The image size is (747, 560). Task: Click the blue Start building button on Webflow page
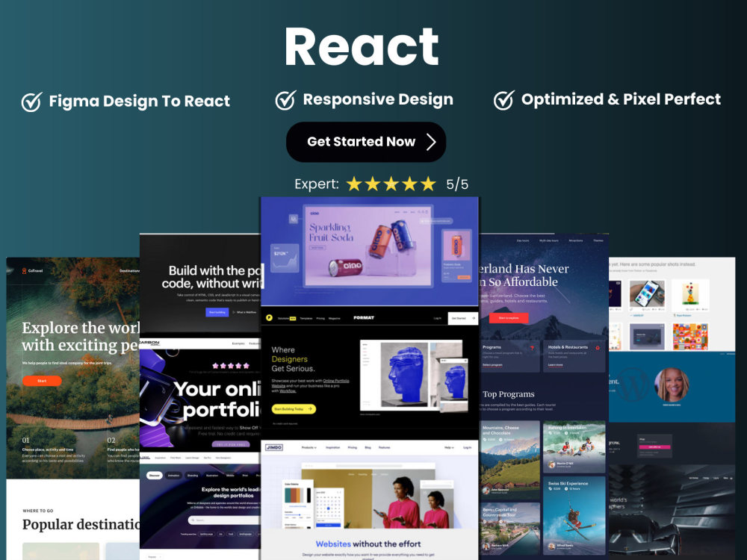tap(217, 312)
